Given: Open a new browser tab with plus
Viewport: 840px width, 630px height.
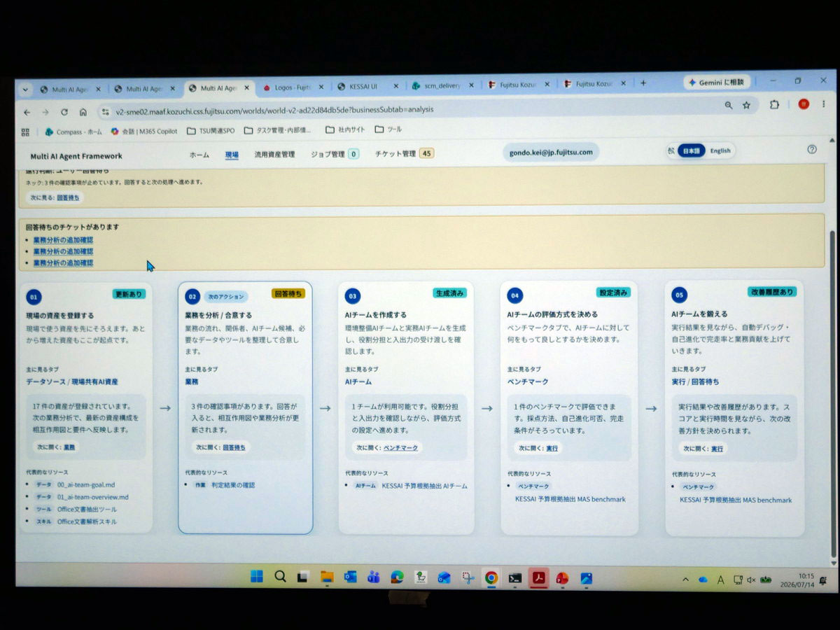Looking at the screenshot, I should point(643,83).
